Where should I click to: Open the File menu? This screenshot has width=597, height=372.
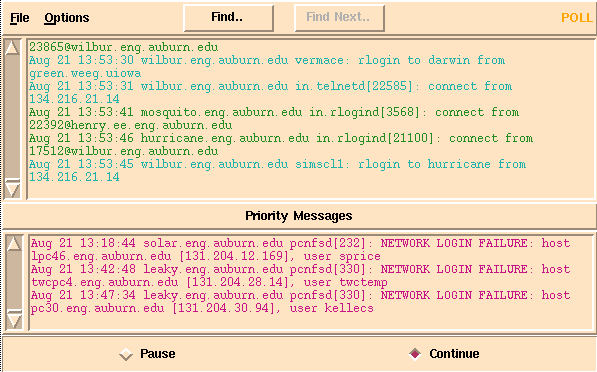19,18
